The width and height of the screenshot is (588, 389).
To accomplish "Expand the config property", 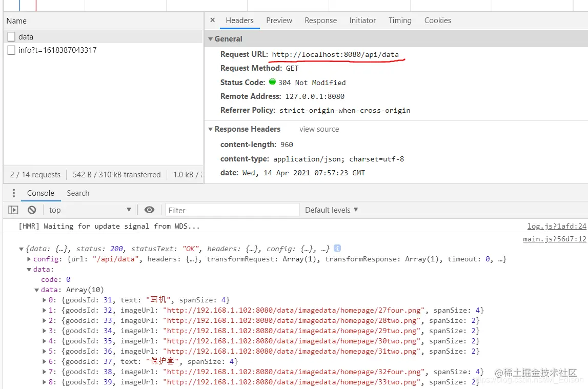I will pyautogui.click(x=29, y=259).
